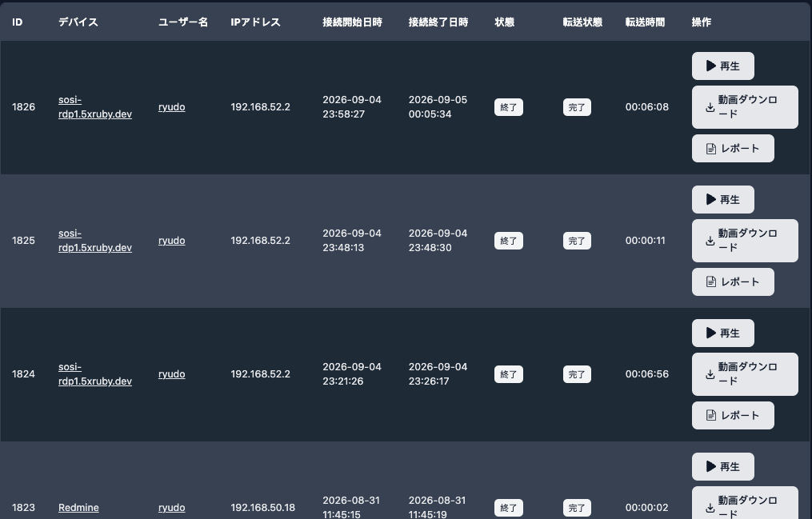Download the video for session 1826

pos(745,107)
